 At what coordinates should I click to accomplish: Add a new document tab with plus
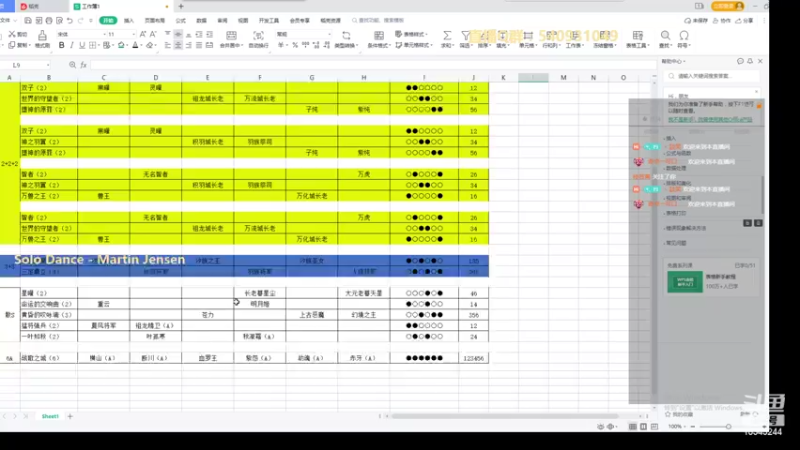(181, 7)
